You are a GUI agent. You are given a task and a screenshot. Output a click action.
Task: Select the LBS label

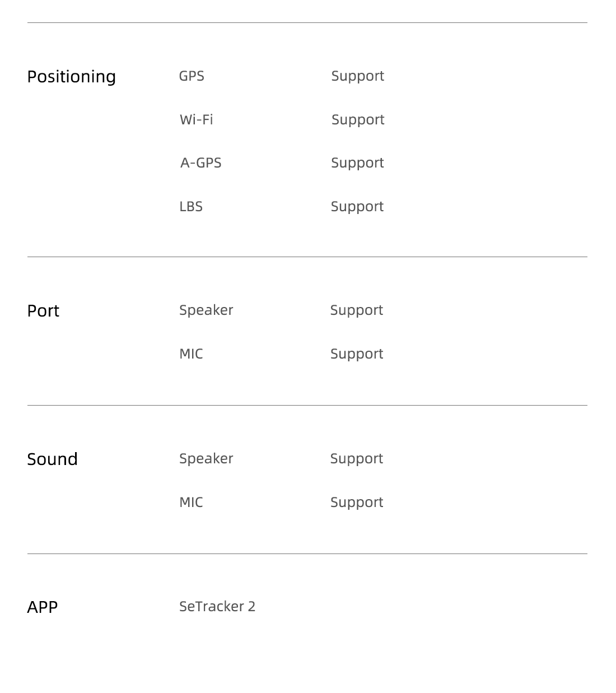[191, 206]
